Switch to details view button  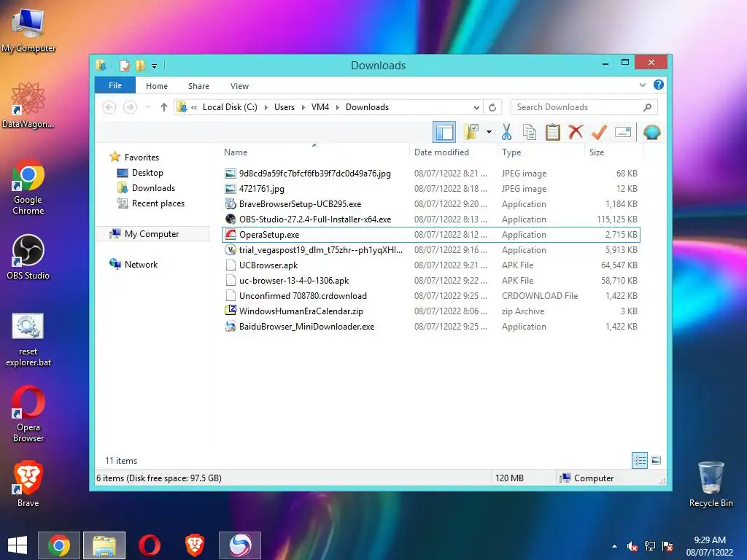639,460
